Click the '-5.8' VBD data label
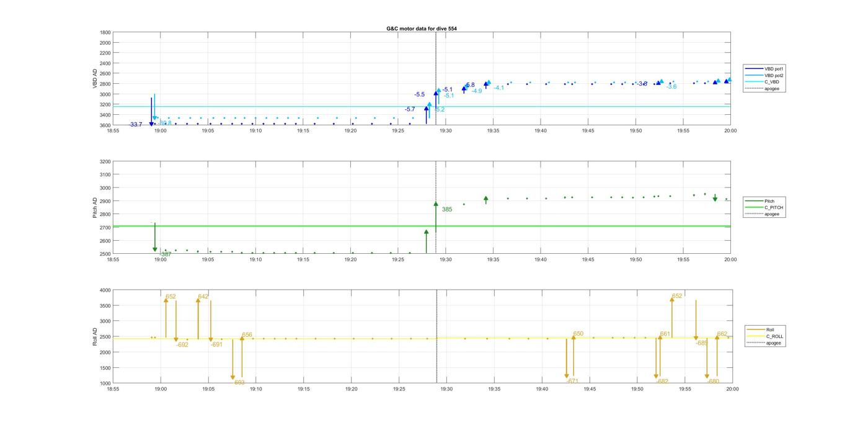This screenshot has height=430, width=868. click(469, 85)
